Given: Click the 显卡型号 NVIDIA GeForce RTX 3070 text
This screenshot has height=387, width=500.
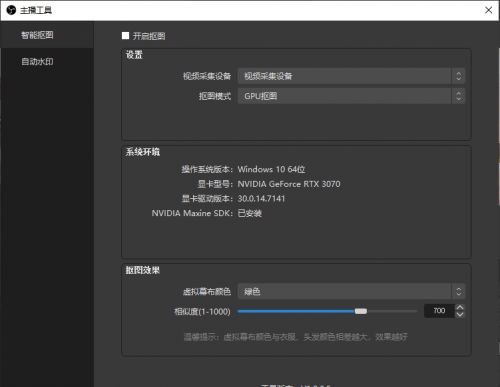Looking at the screenshot, I should coord(289,184).
